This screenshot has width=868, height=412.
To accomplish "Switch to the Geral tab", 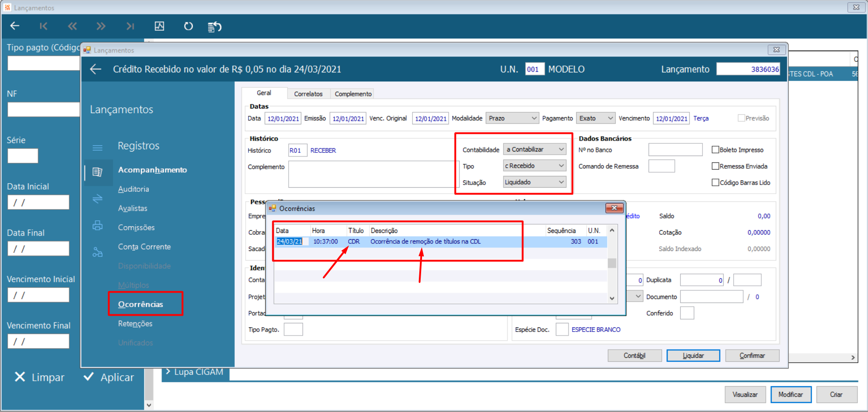I will (x=264, y=93).
